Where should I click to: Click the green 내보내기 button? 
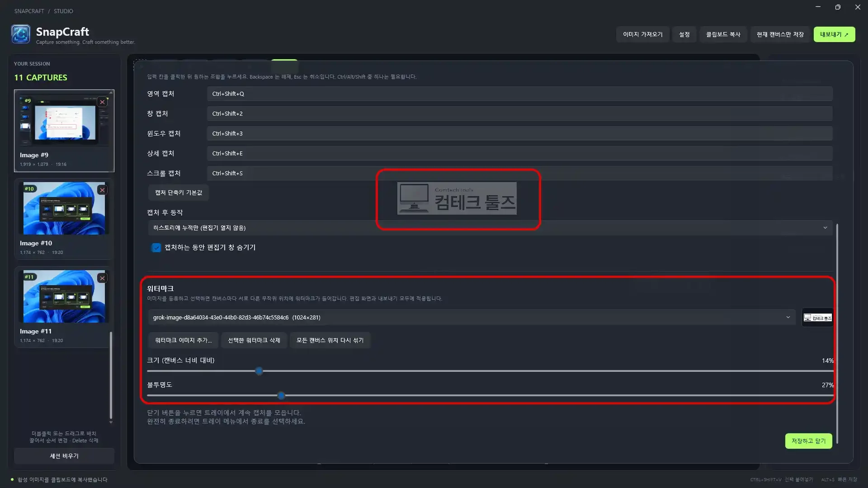[x=834, y=34]
